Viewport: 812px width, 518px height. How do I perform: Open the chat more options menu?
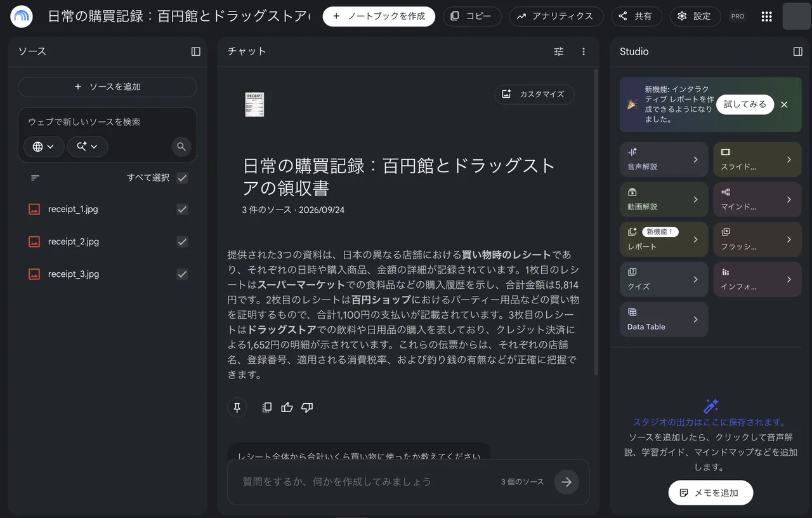(x=584, y=51)
